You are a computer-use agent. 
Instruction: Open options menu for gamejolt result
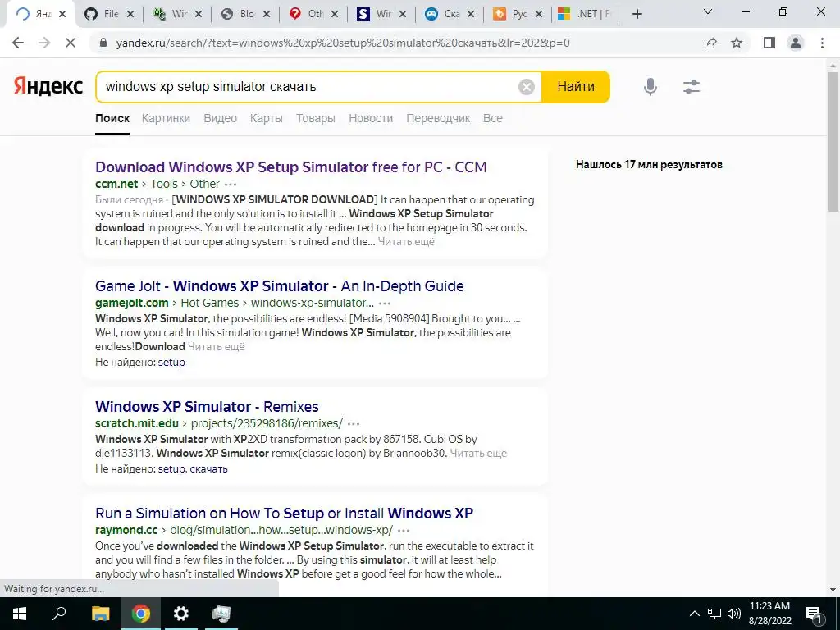pos(385,304)
